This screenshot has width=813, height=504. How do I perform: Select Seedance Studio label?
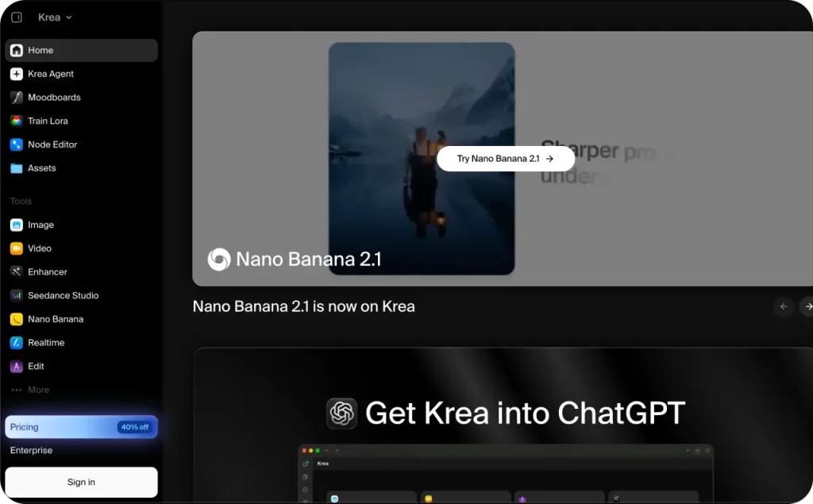(64, 295)
